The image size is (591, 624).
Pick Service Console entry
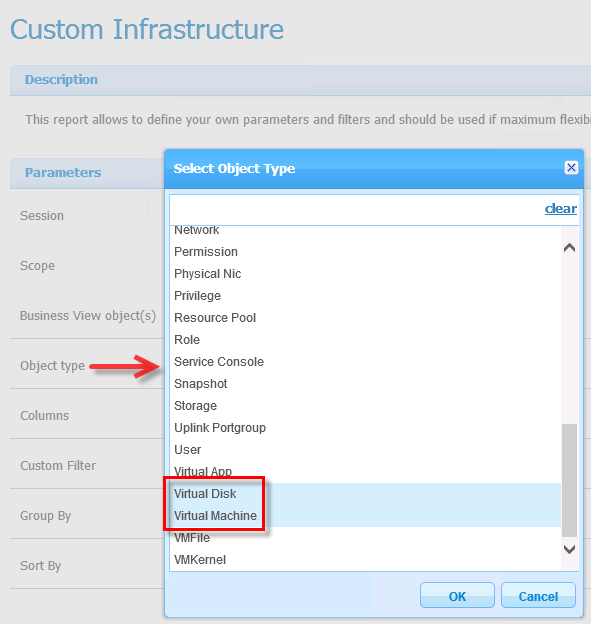pos(365,362)
